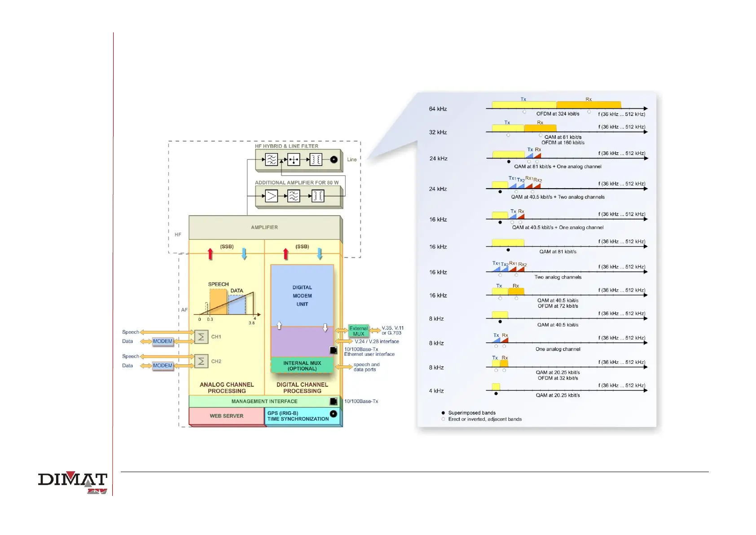The width and height of the screenshot is (756, 535).
Task: Click the 'OFDM at 160 kbit/s' caption
Action: point(563,142)
